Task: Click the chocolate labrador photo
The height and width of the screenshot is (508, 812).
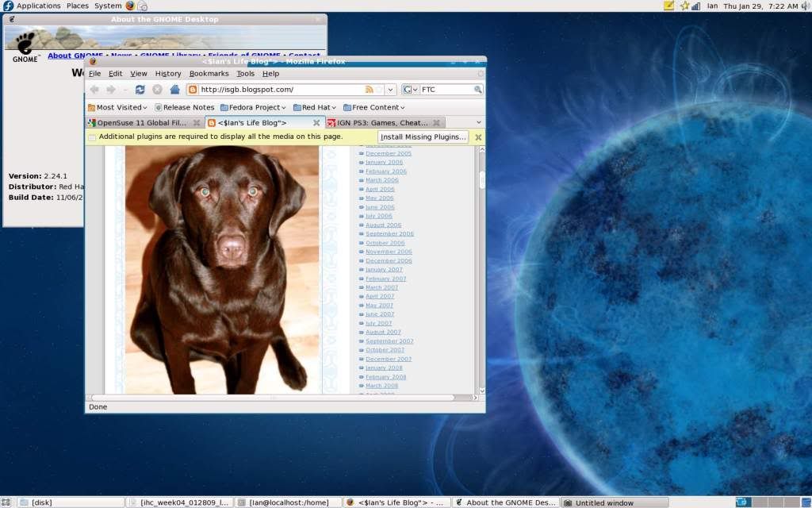Action: 222,270
